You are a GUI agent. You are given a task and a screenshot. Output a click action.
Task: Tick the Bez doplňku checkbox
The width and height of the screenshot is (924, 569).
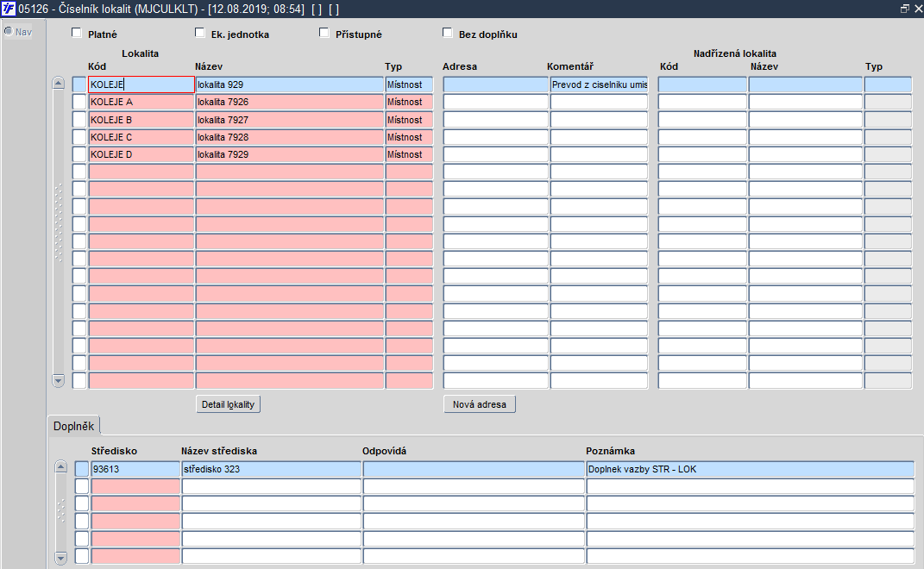[x=447, y=33]
